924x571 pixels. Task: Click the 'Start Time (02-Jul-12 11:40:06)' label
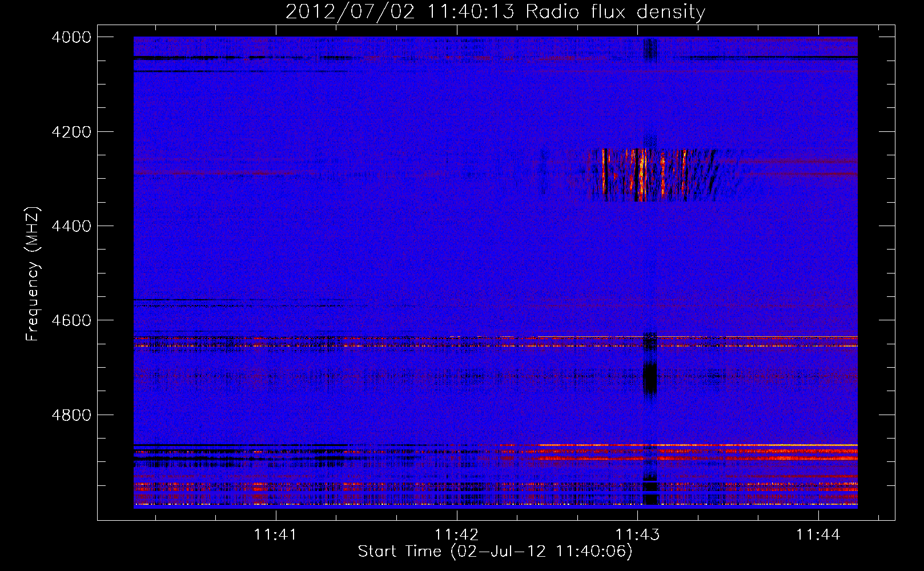[495, 552]
